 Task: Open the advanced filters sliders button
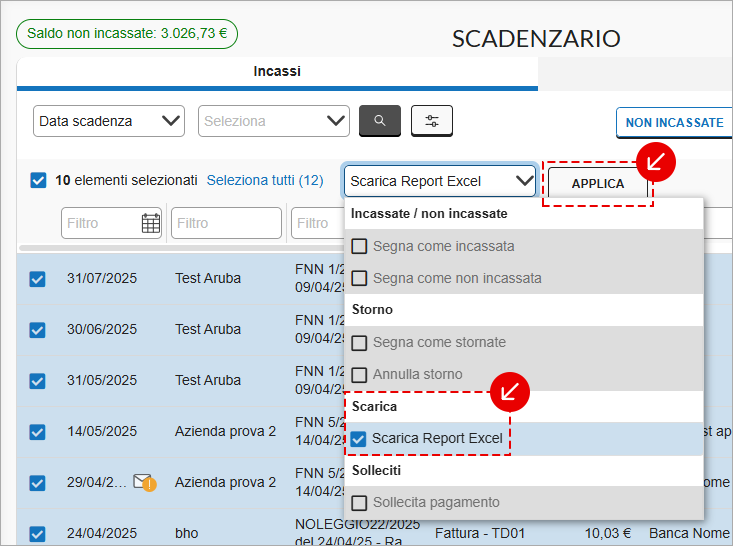pos(431,121)
